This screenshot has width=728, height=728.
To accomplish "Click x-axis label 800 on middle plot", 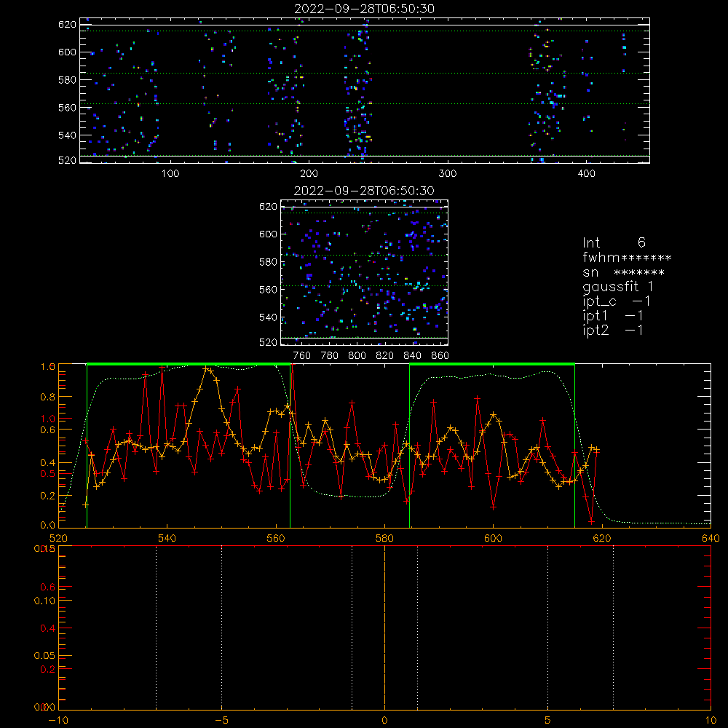I will click(x=357, y=356).
